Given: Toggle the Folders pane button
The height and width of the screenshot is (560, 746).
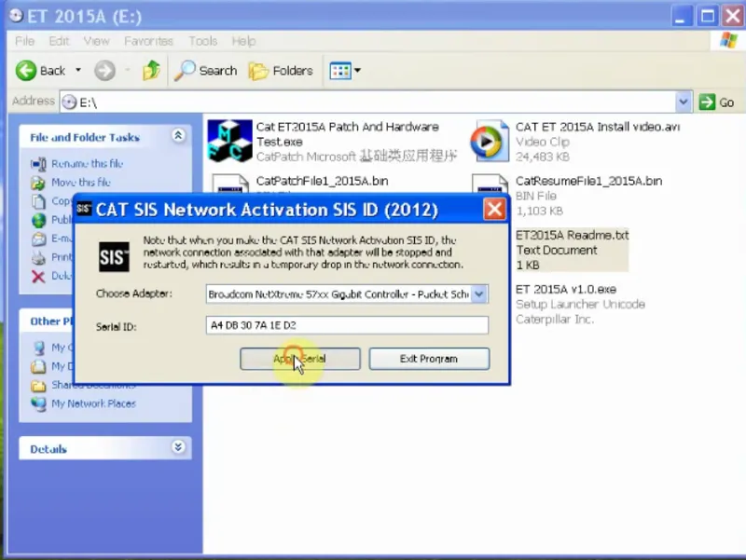Looking at the screenshot, I should tap(281, 71).
